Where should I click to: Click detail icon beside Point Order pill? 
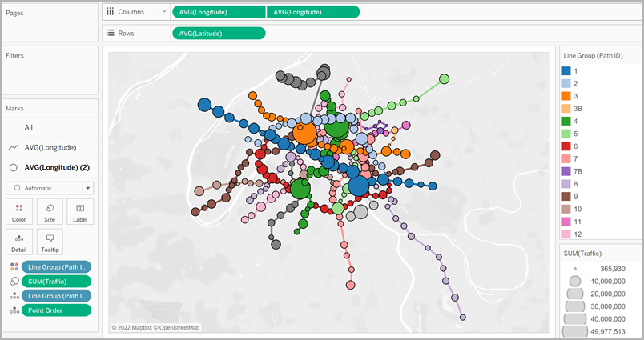pyautogui.click(x=13, y=310)
